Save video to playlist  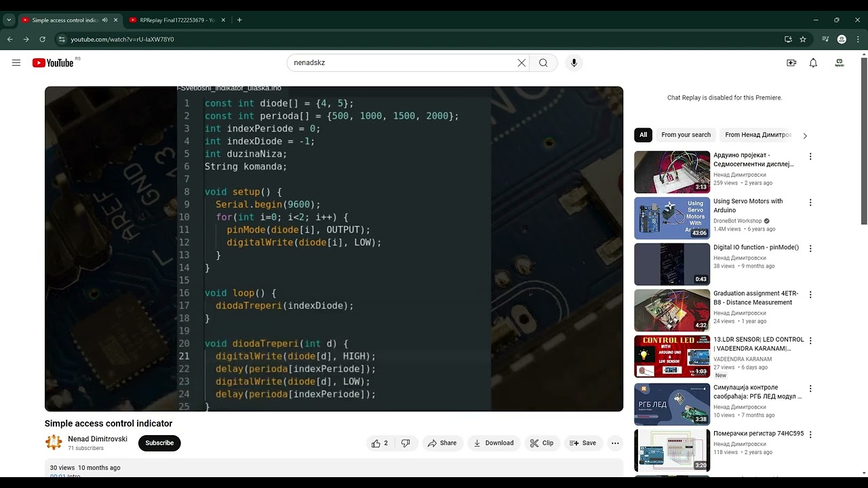583,443
